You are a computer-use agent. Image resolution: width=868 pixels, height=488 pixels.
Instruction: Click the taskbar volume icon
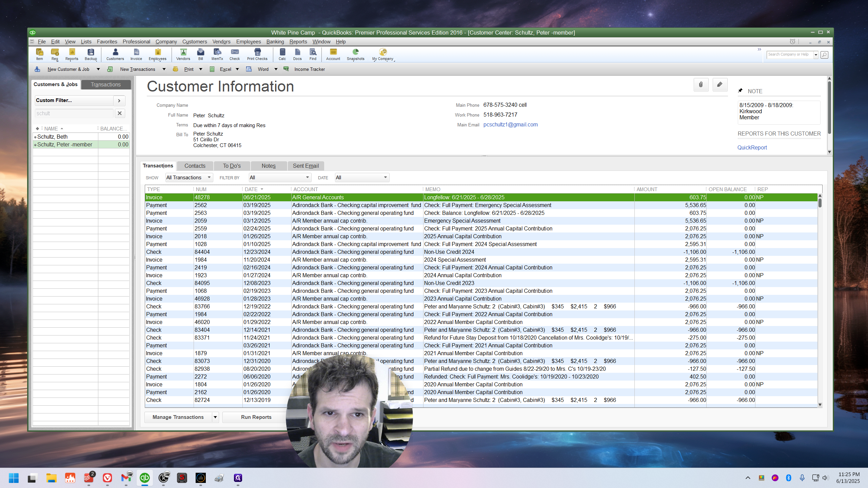[826, 478]
